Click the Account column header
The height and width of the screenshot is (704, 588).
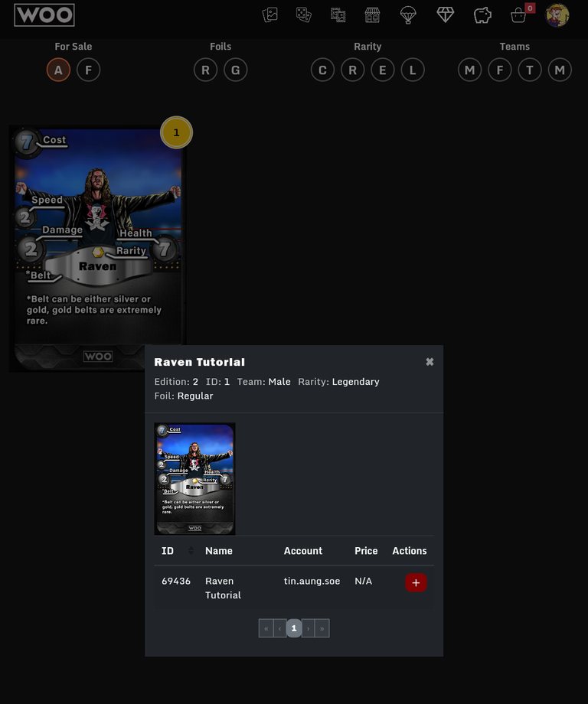point(302,551)
